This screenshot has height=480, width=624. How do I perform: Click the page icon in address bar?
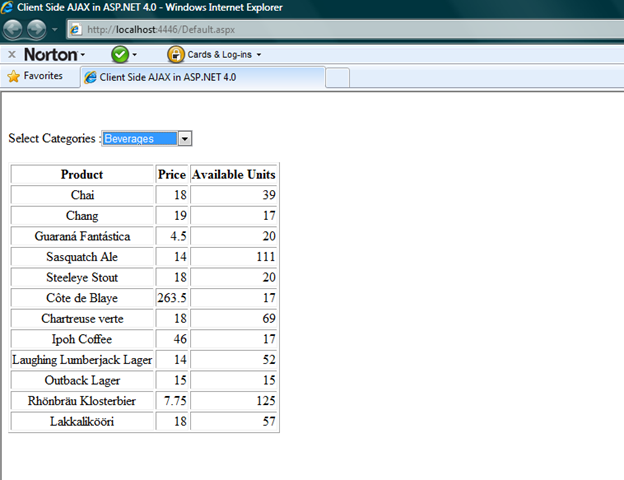pyautogui.click(x=75, y=29)
